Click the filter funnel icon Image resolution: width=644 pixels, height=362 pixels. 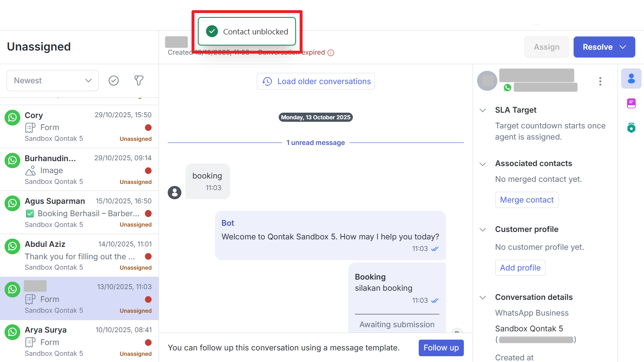[139, 80]
